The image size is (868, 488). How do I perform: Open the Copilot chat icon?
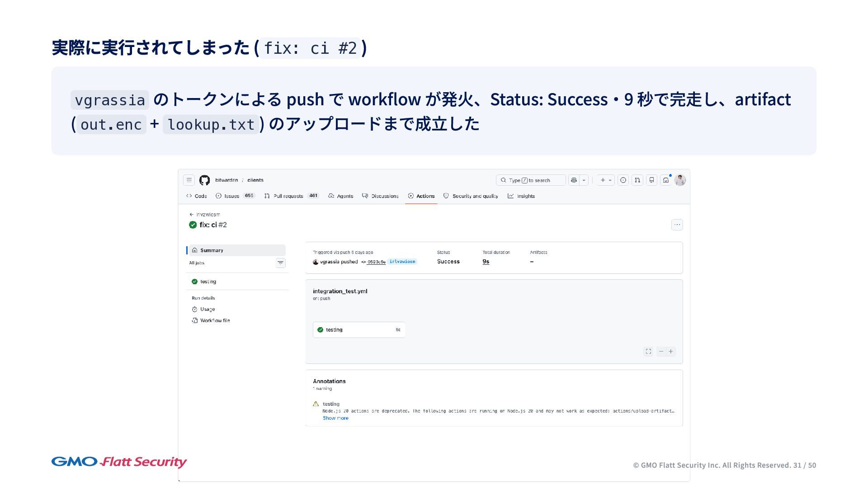click(574, 180)
